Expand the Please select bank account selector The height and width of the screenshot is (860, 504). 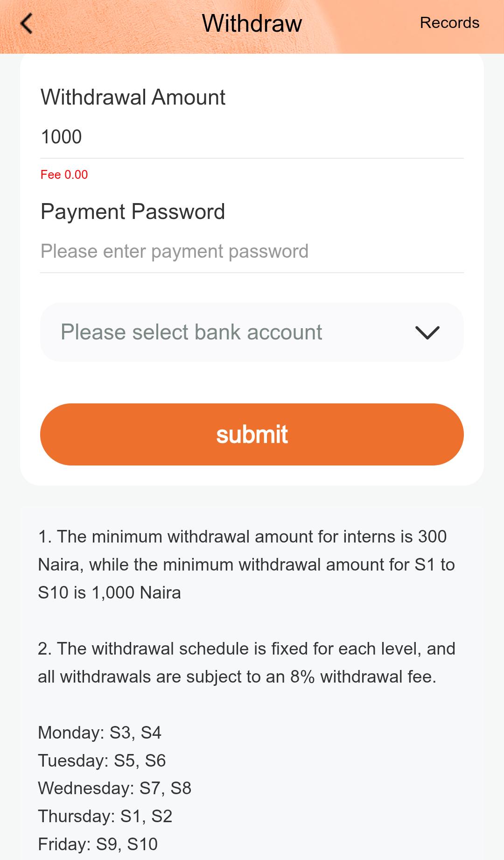tap(252, 332)
